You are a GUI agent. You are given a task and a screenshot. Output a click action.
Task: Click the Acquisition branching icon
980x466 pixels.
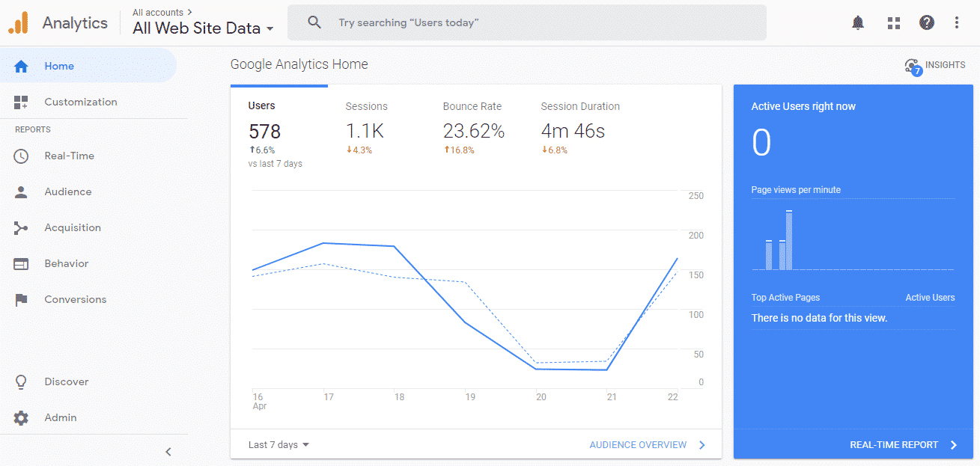pyautogui.click(x=21, y=227)
